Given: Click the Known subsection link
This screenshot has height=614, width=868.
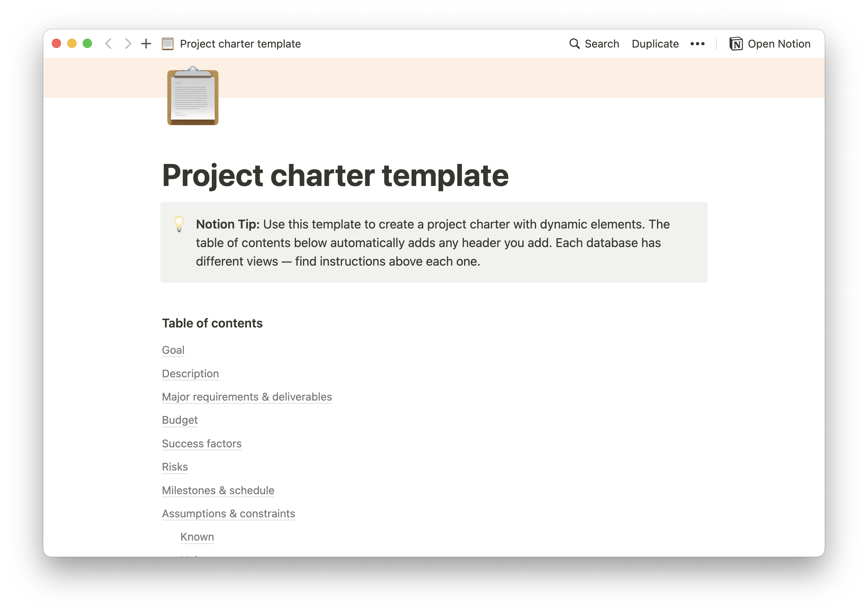Looking at the screenshot, I should pos(197,537).
